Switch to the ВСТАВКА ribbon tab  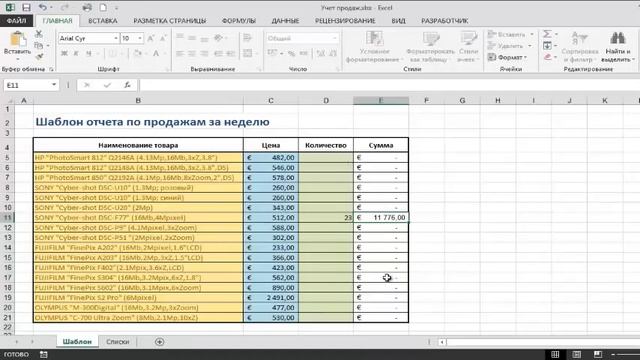click(x=103, y=21)
